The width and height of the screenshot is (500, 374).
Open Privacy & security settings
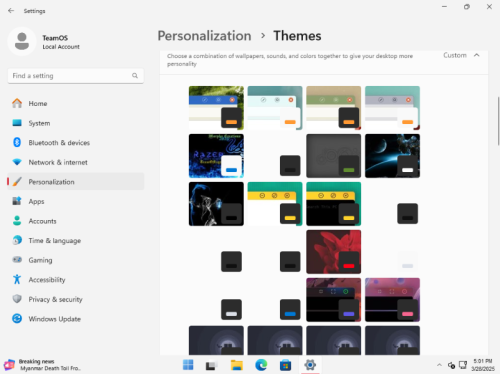pyautogui.click(x=76, y=299)
